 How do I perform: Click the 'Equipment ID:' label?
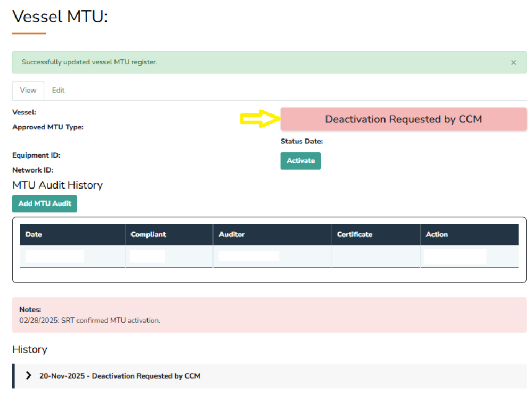click(x=36, y=155)
